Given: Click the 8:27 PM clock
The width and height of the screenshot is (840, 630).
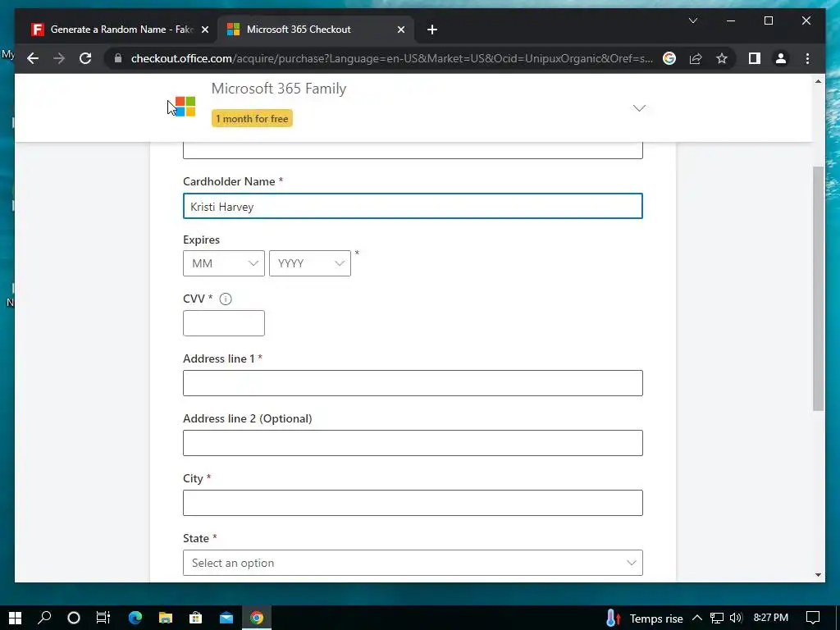Looking at the screenshot, I should [x=770, y=618].
